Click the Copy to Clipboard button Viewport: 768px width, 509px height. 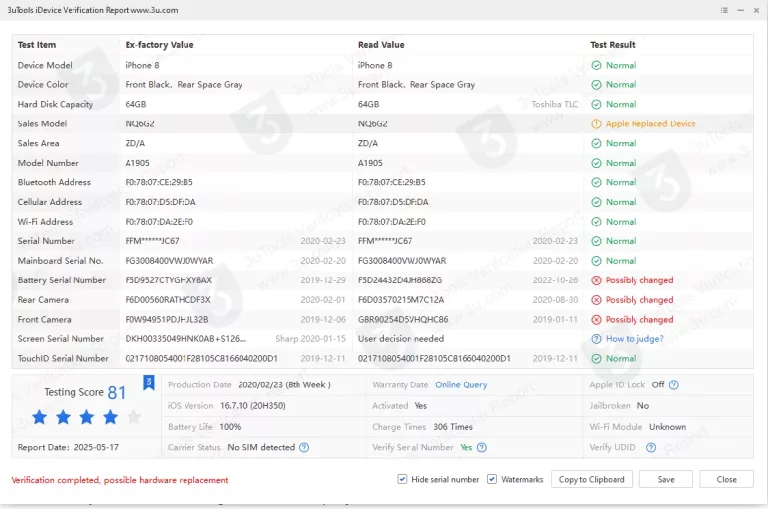click(x=592, y=479)
